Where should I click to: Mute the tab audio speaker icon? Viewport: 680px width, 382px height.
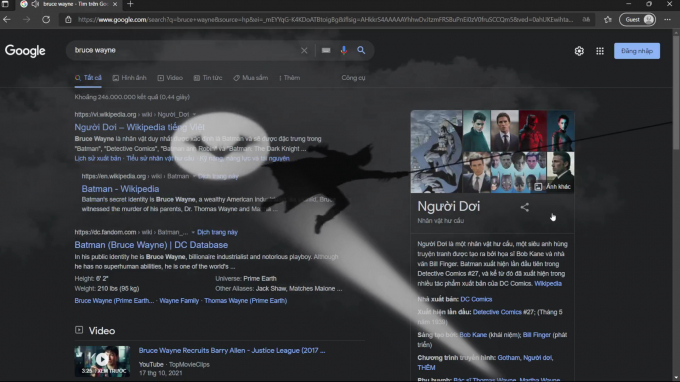[x=35, y=4]
